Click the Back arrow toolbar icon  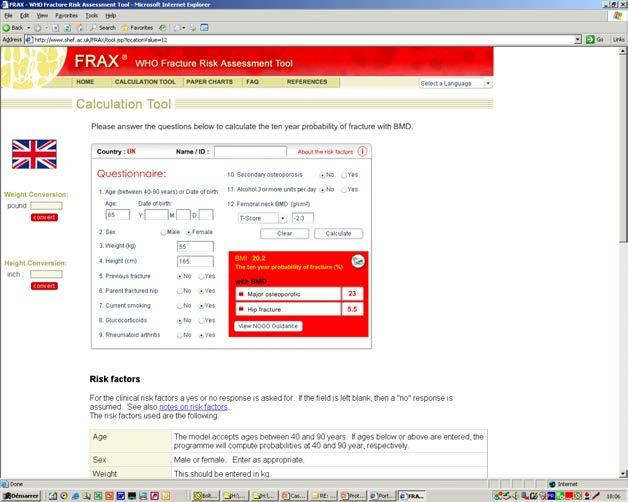tap(6, 28)
